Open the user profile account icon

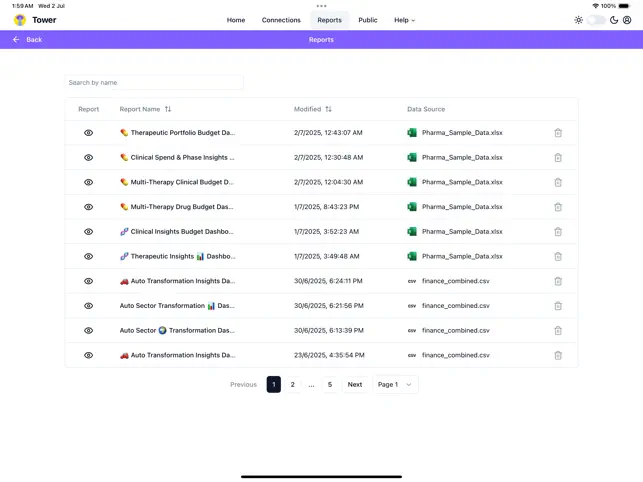click(627, 20)
